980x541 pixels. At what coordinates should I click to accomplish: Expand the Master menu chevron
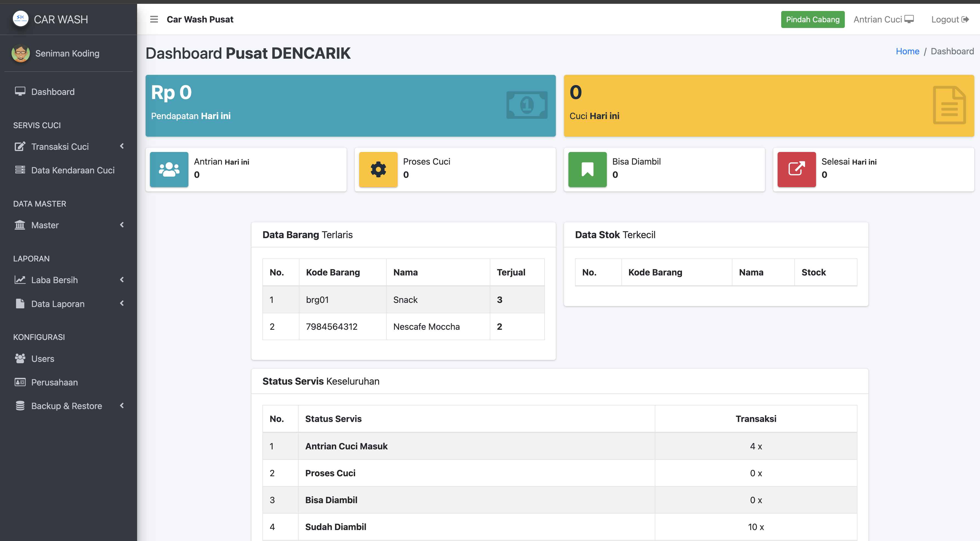pos(121,225)
